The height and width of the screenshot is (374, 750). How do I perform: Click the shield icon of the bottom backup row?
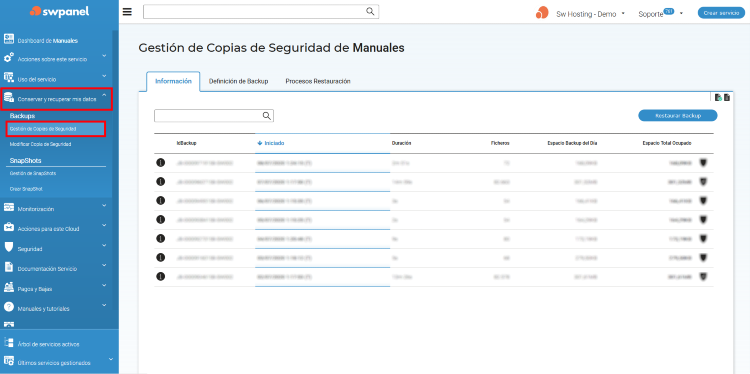(703, 276)
